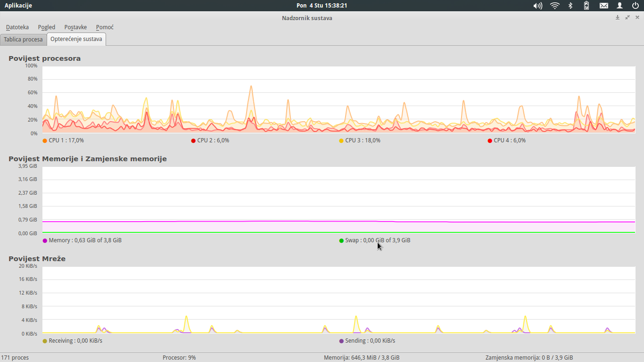The width and height of the screenshot is (644, 362).
Task: Open the Datoteka menu
Action: point(17,27)
